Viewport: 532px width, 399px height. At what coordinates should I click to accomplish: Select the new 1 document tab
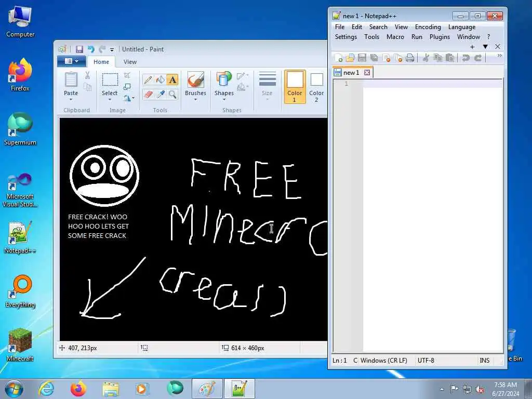click(x=351, y=73)
